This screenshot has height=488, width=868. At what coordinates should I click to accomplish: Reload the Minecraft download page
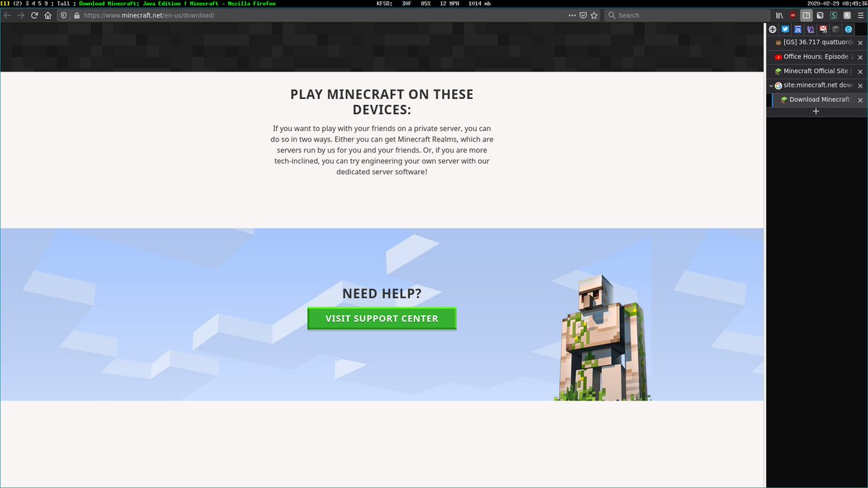point(34,15)
